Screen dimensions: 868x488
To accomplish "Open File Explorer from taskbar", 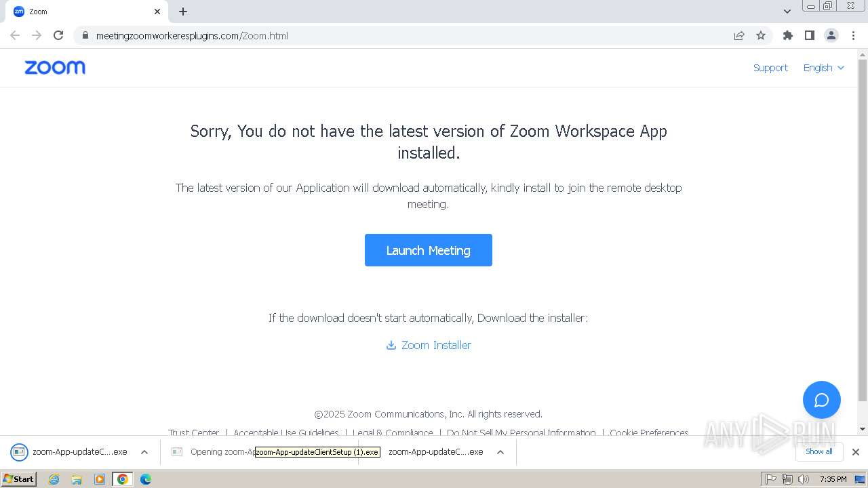I will tap(77, 479).
